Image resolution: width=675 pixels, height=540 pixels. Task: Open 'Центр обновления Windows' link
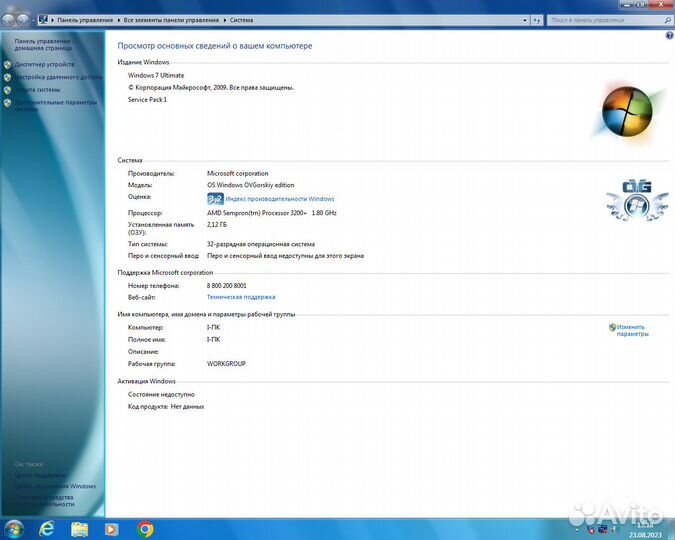pyautogui.click(x=55, y=486)
